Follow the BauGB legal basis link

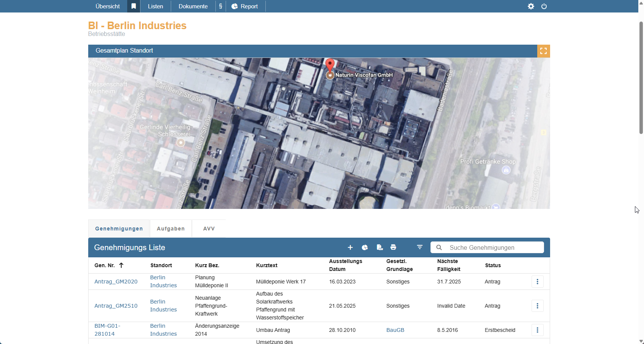point(395,330)
